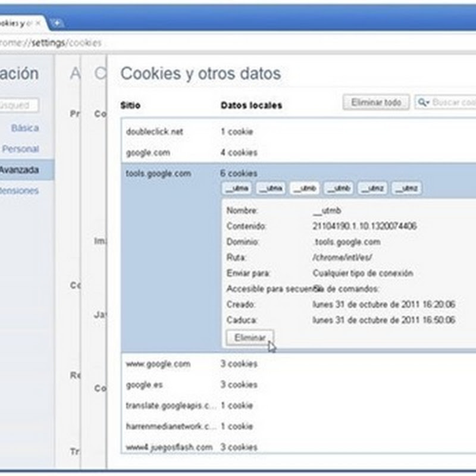Screen dimensions: 476x476
Task: Select the first __utmz cookie chip
Action: tap(373, 189)
